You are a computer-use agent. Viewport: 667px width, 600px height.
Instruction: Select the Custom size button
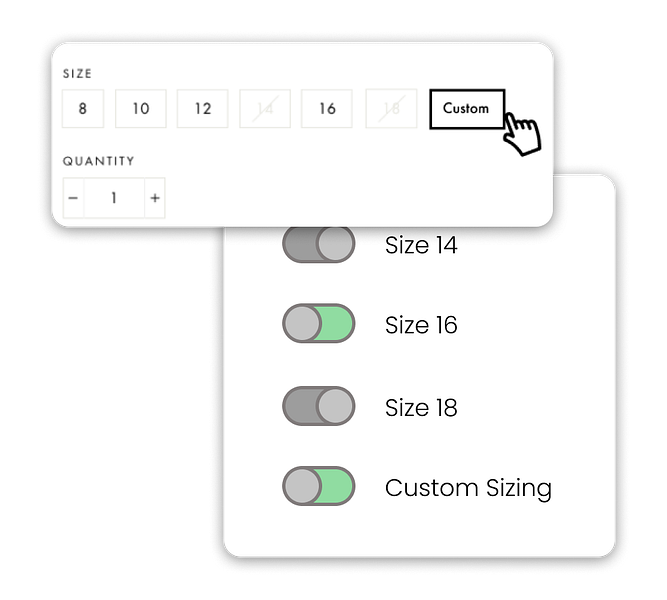coord(467,109)
